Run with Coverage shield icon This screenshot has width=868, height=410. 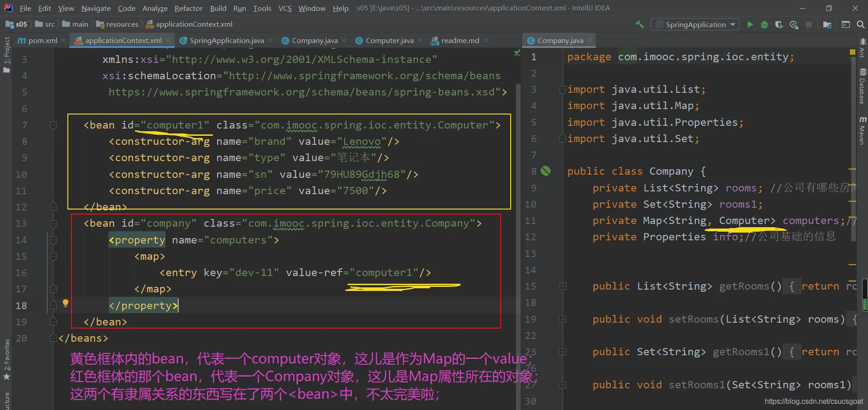[779, 24]
